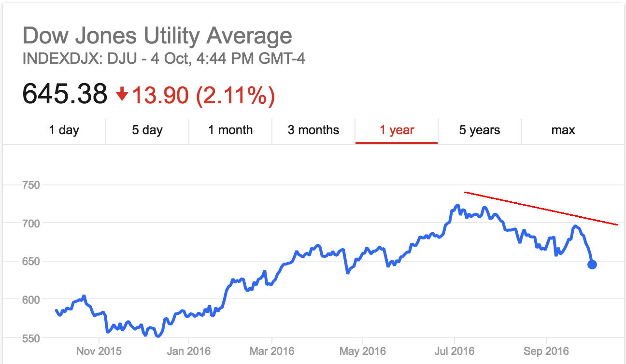The image size is (626, 364).
Task: Switch to the 5 day tab
Action: click(147, 130)
